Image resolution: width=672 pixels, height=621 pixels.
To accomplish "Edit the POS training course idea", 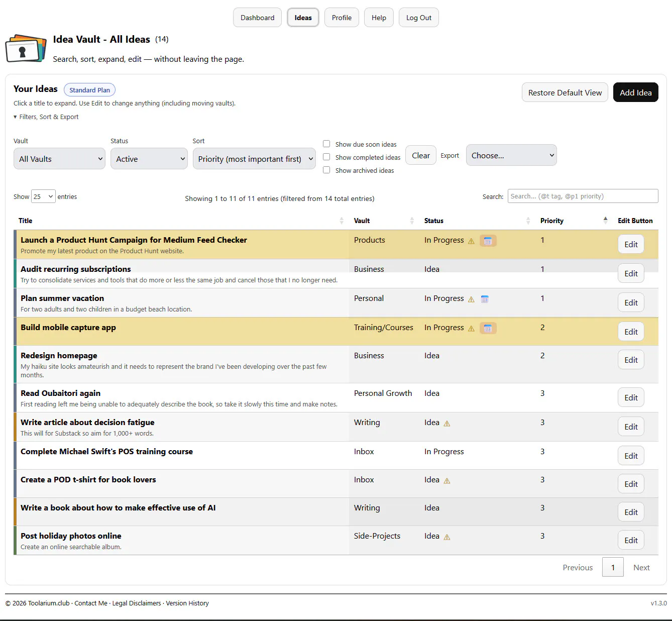I will [x=631, y=456].
